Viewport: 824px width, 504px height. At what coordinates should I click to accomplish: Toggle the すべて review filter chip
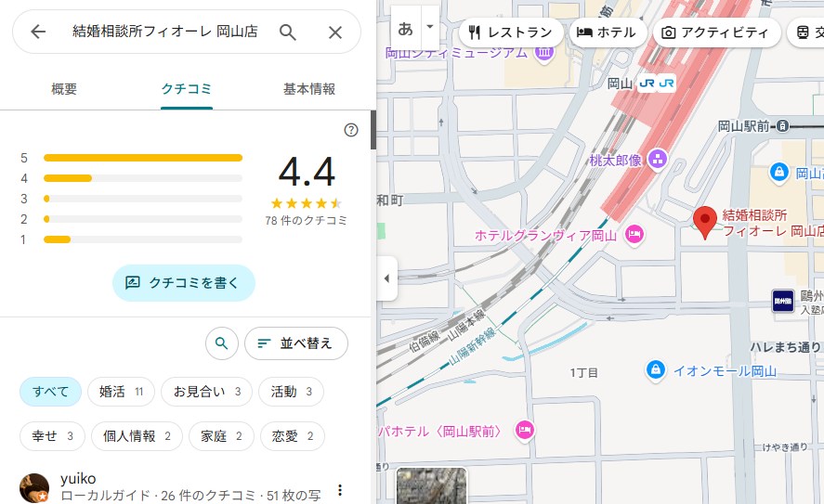click(51, 392)
